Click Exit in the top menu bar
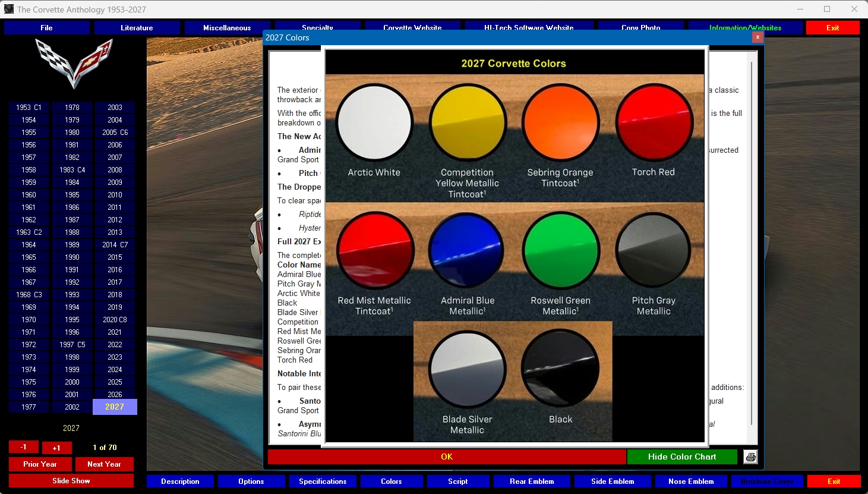 [x=832, y=28]
